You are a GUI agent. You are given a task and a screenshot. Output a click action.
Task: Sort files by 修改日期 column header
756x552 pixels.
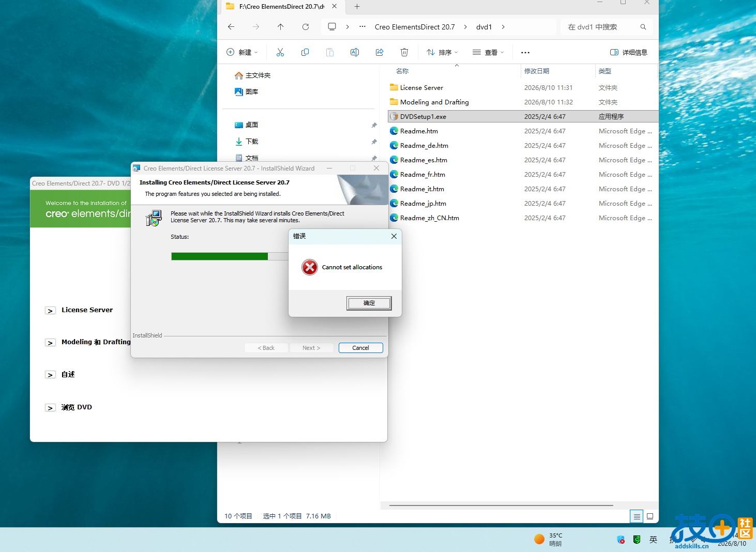(x=537, y=71)
